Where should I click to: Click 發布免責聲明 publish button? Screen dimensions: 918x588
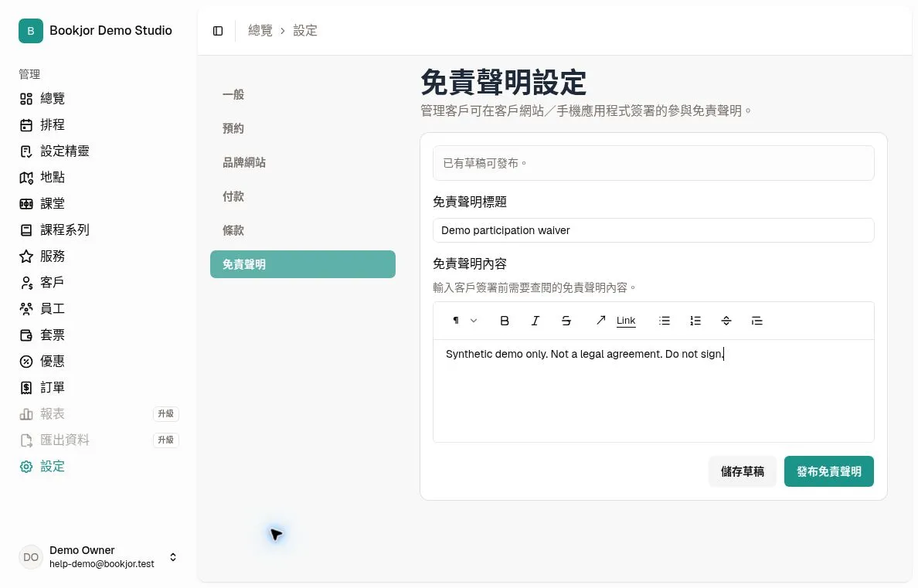(x=829, y=471)
